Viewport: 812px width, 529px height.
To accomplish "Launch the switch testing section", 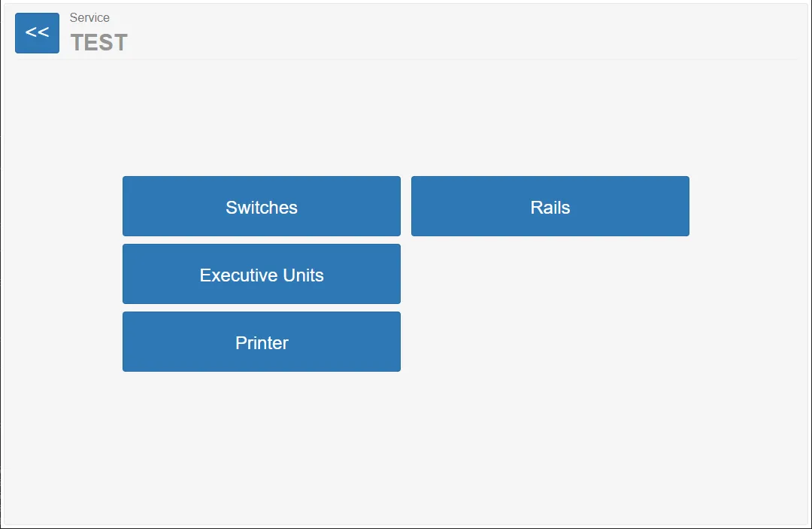I will click(262, 206).
